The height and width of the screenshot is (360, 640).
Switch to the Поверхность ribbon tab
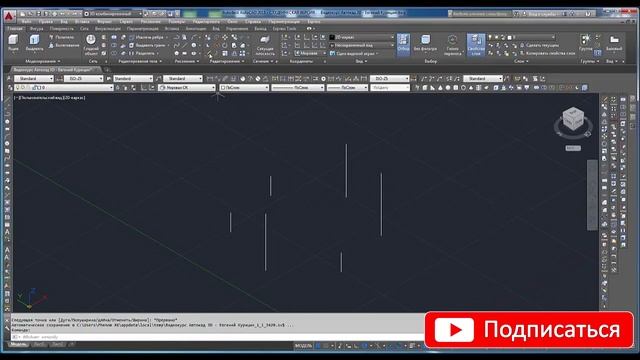(x=62, y=29)
